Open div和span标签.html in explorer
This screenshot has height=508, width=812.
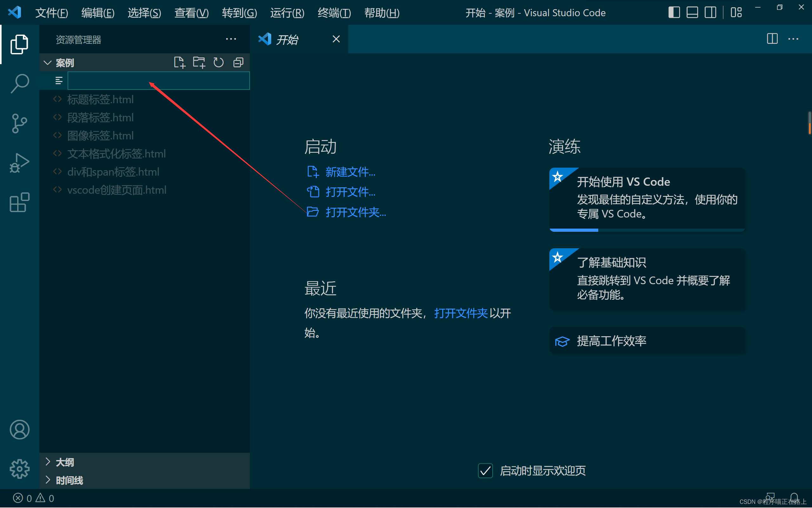[145, 172]
